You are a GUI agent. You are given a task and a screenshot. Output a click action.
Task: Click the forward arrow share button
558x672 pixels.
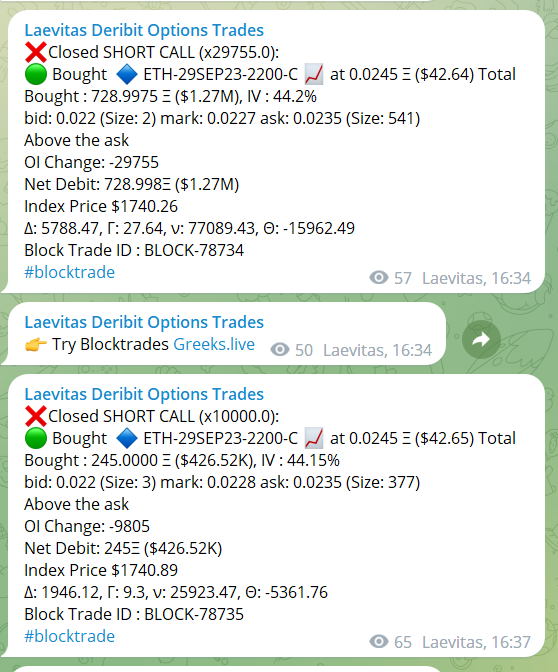[481, 339]
